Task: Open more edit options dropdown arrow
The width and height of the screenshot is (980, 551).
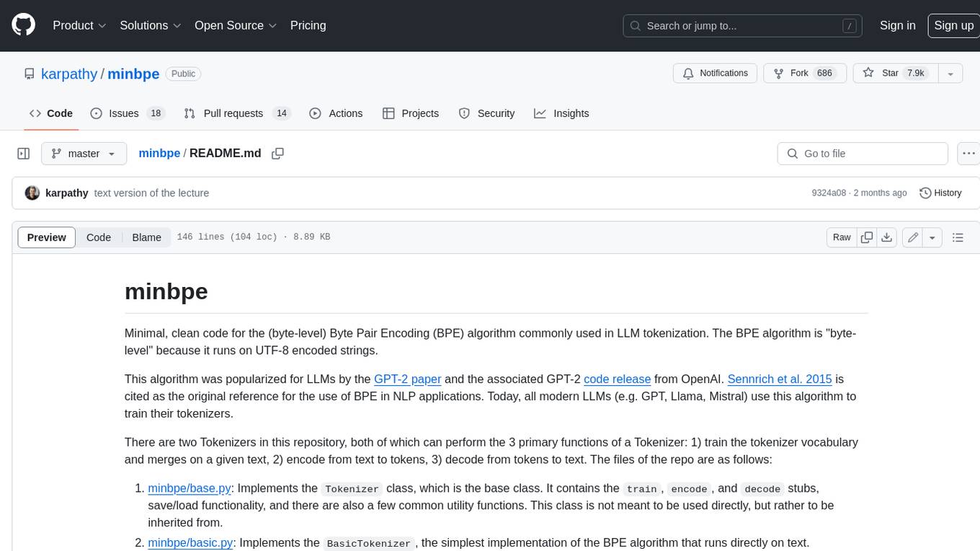Action: (932, 237)
